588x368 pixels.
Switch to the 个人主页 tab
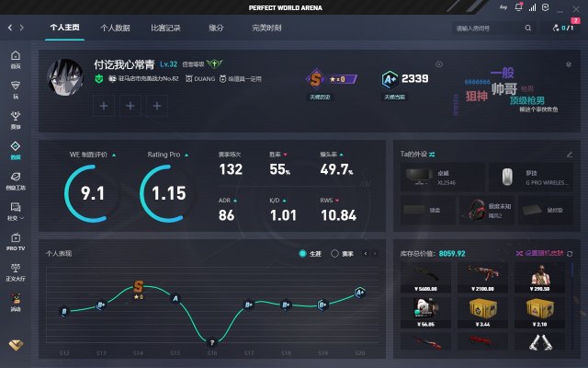[x=64, y=28]
